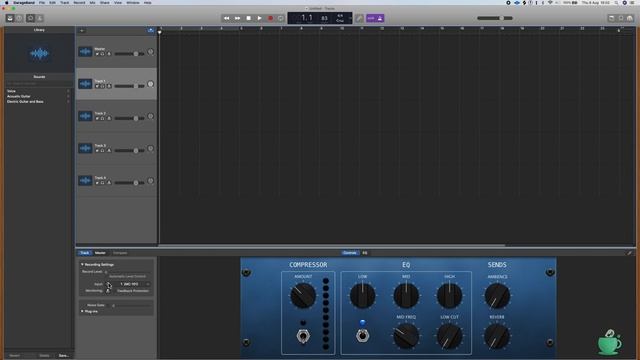Adjust the master volume slider in toolbar
640x360 pixels.
(x=495, y=18)
